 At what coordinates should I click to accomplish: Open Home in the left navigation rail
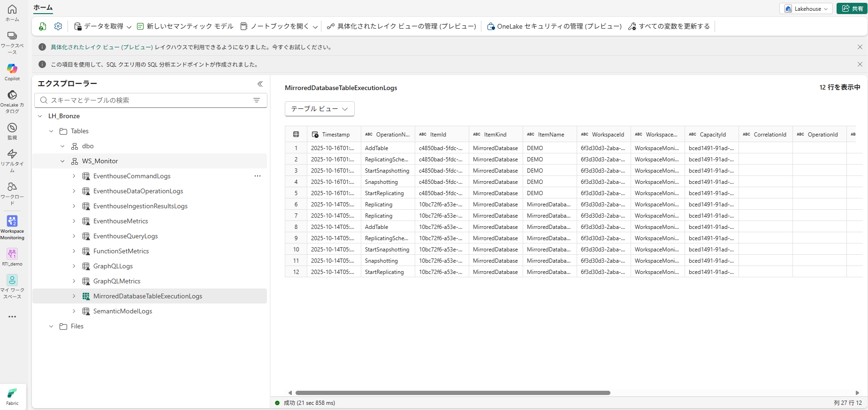click(12, 13)
